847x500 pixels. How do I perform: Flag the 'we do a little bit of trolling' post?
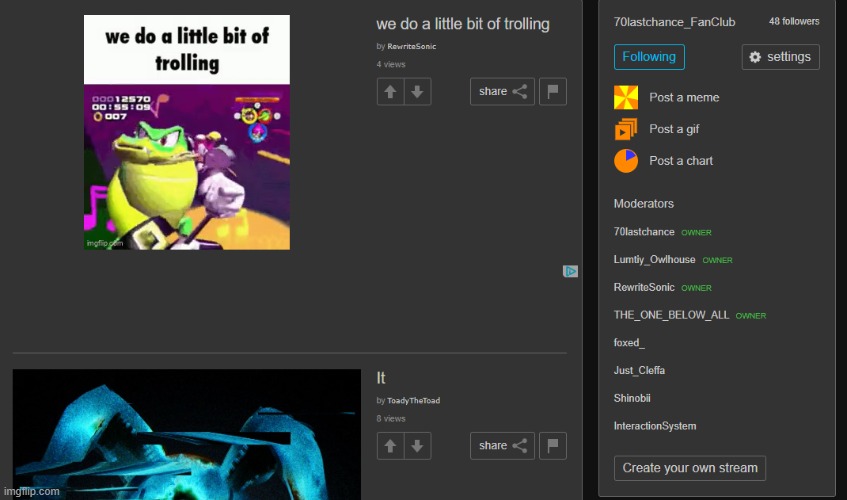coord(553,92)
